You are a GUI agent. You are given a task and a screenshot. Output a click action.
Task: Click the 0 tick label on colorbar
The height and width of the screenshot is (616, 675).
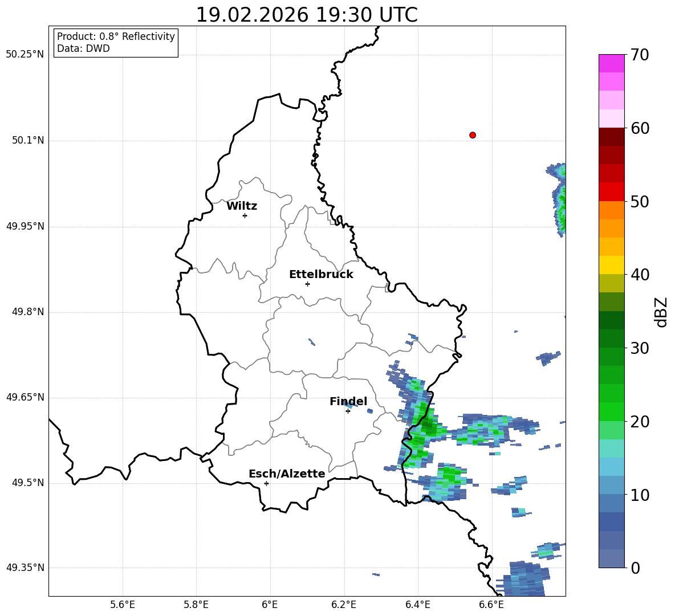click(635, 568)
